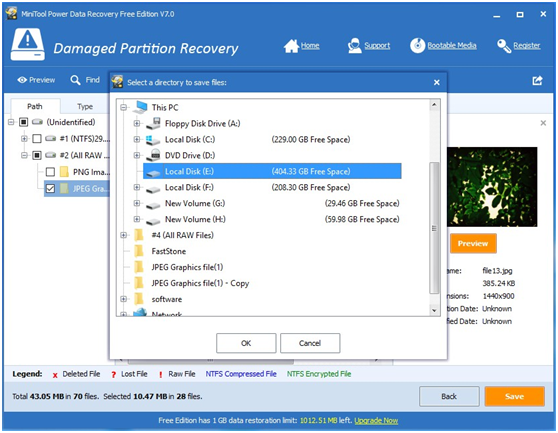Screen dimensions: 558x433
Task: Click the Local Disk (F:) drive icon
Action: tap(153, 189)
